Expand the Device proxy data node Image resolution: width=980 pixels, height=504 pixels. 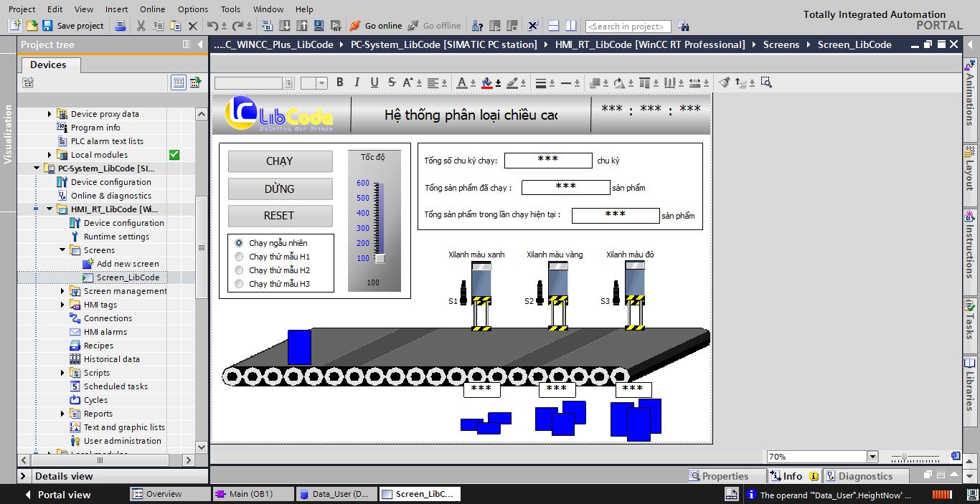click(50, 114)
